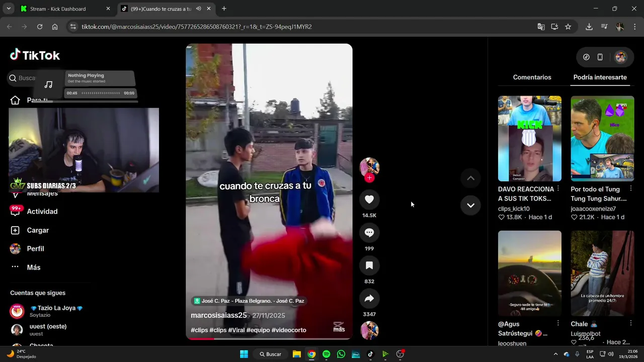
Task: Open WhatsApp from taskbar
Action: [x=341, y=354]
